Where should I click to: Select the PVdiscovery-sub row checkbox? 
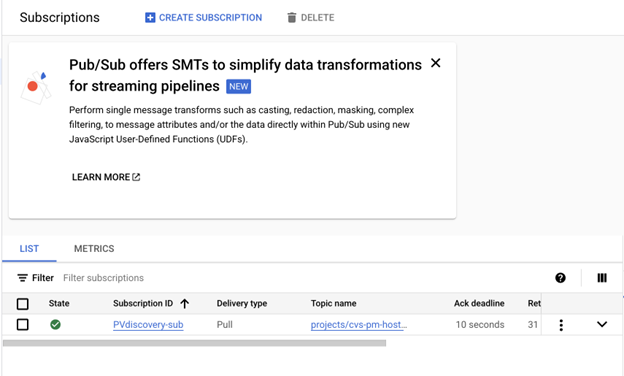(x=23, y=325)
